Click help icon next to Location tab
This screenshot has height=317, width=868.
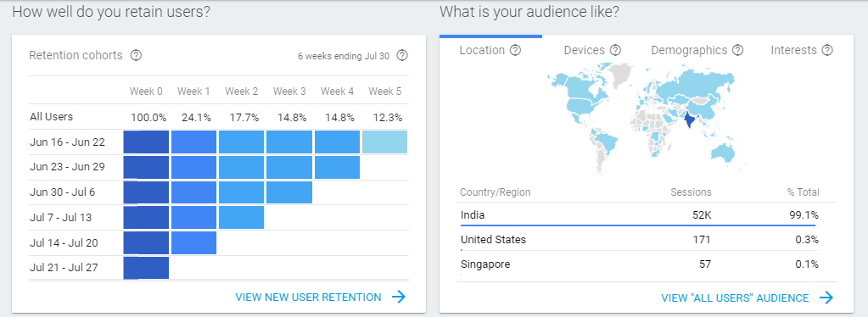click(x=515, y=50)
